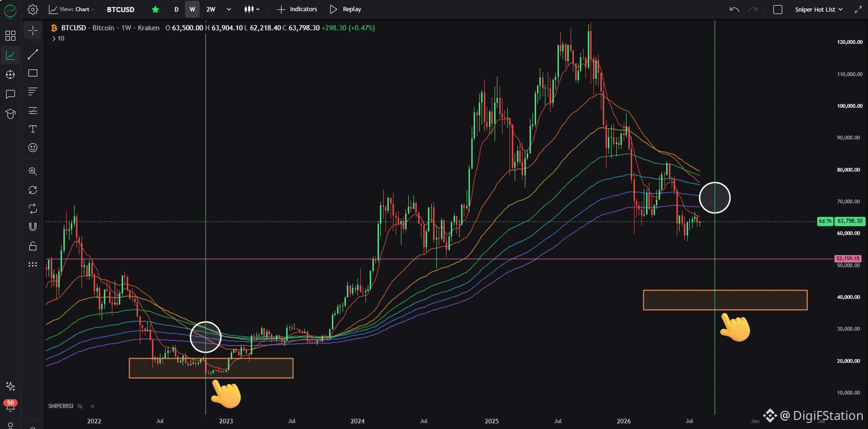This screenshot has width=868, height=429.
Task: Click the redo arrow
Action: coord(754,9)
